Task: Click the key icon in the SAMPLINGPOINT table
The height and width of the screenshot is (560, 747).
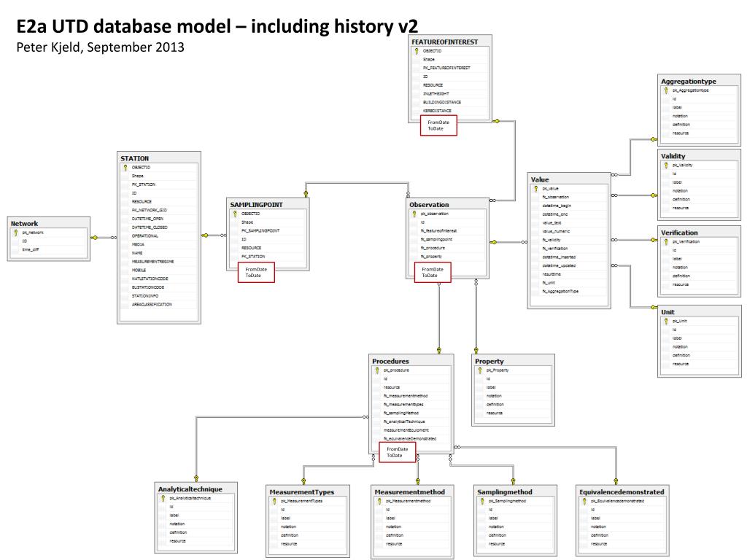Action: point(235,214)
